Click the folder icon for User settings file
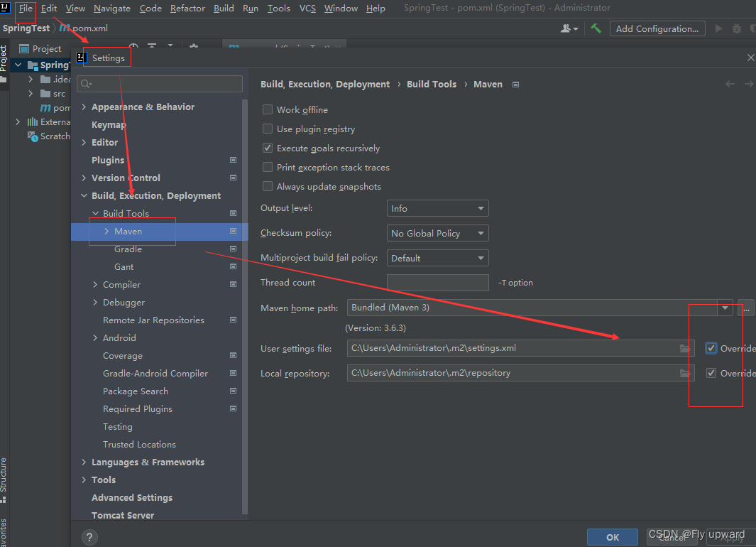The image size is (756, 547). (684, 348)
